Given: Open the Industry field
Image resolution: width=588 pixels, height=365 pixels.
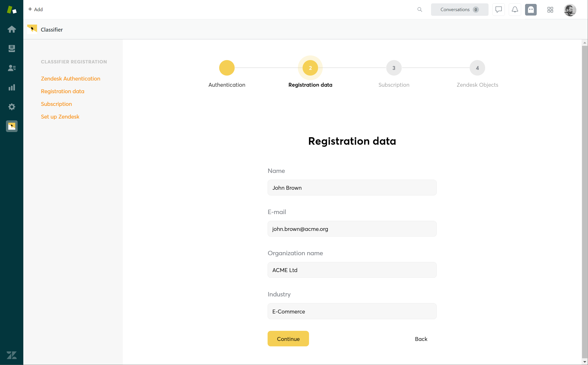Looking at the screenshot, I should pos(352,311).
